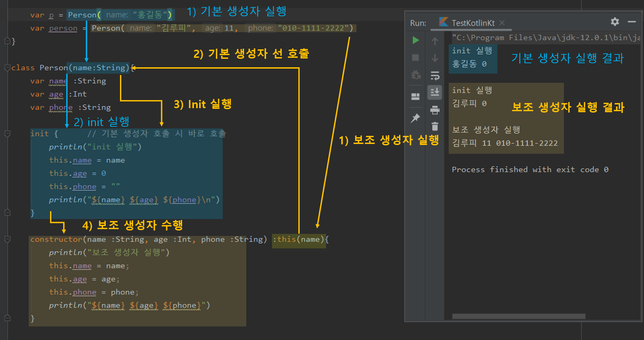Viewport: 644px width, 340px height.
Task: Click the 'class' keyword of Person
Action: pyautogui.click(x=23, y=68)
